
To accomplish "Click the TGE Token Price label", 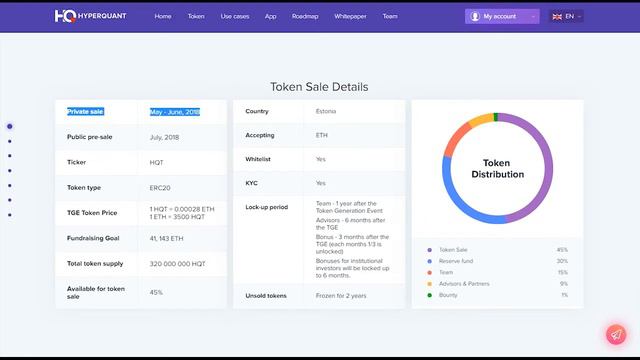I will [x=92, y=213].
